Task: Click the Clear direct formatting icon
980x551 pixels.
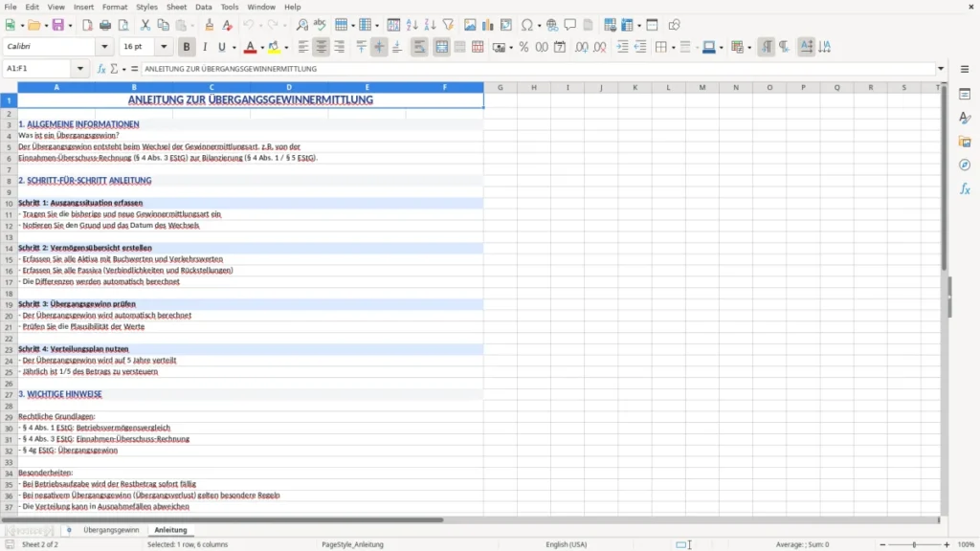Action: click(x=228, y=25)
